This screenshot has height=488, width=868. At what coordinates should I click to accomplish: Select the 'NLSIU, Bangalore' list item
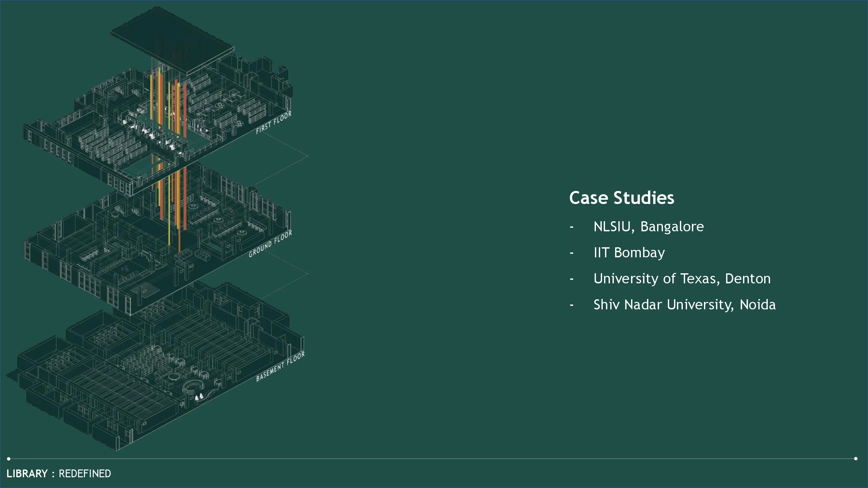pyautogui.click(x=648, y=227)
